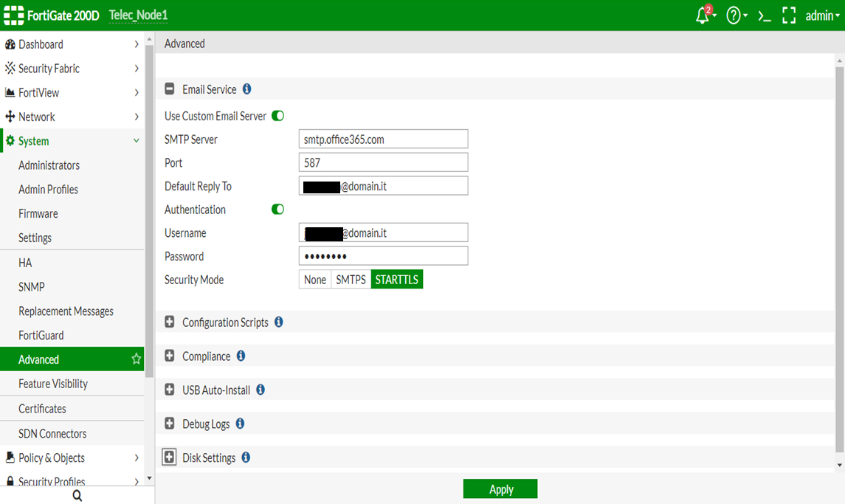Expand the Disk Settings section

tap(170, 458)
